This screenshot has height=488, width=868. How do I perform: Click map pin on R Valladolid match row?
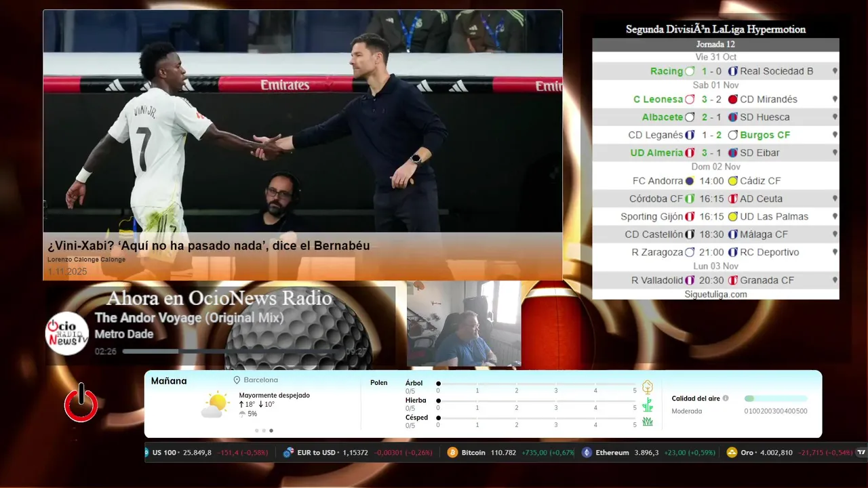point(835,281)
